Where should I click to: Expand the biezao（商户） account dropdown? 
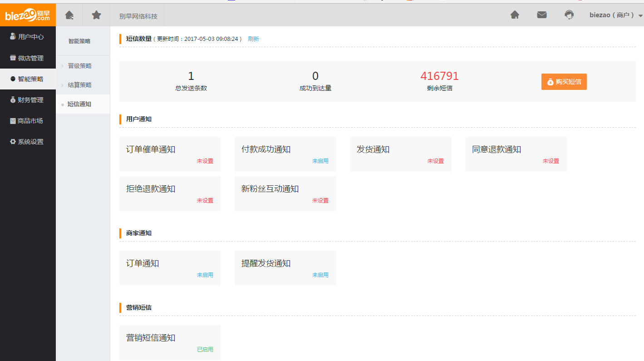click(616, 15)
